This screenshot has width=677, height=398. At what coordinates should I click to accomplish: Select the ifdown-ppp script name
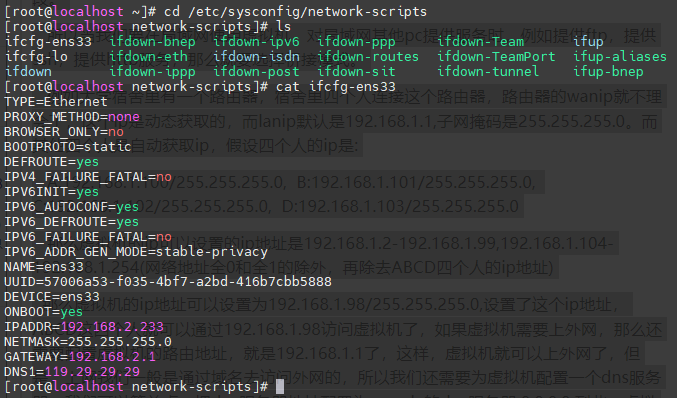(x=357, y=42)
